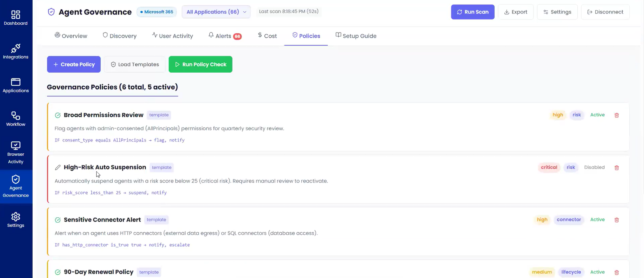Open Integrations from the sidebar
This screenshot has height=278, width=644.
click(x=16, y=51)
